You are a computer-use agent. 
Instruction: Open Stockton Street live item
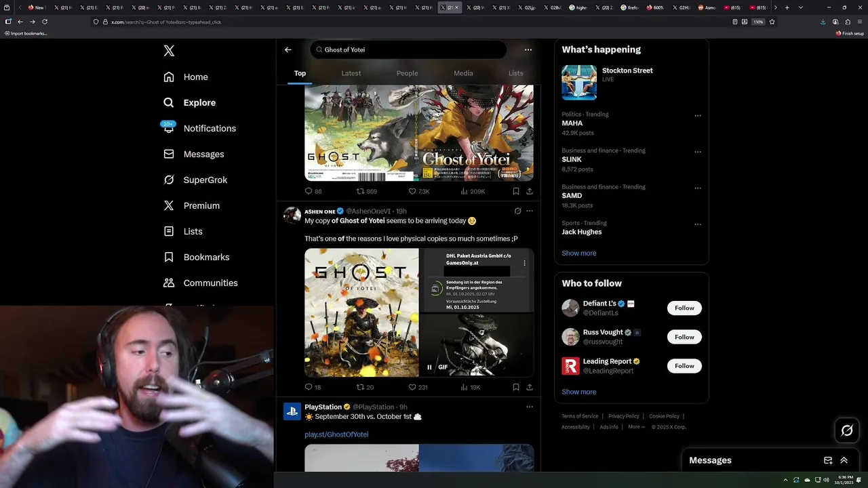[631, 82]
